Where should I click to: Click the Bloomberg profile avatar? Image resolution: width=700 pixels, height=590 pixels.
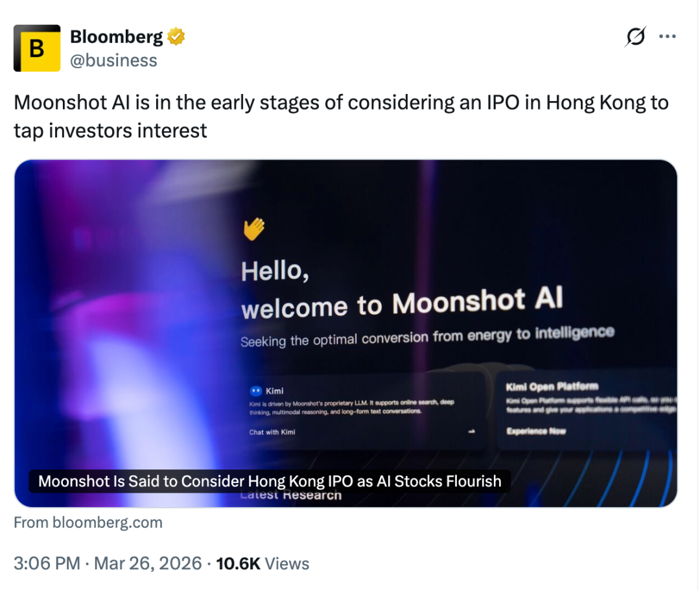37,48
